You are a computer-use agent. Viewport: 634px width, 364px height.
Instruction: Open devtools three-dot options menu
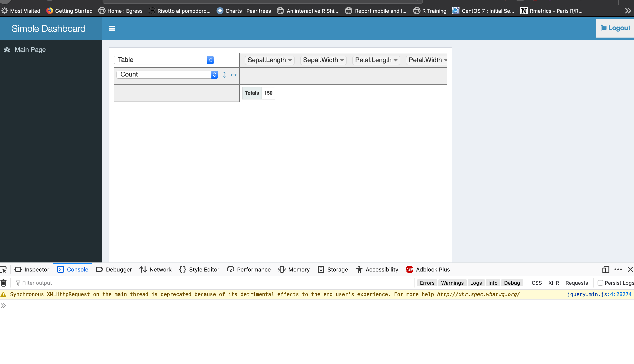(x=618, y=269)
